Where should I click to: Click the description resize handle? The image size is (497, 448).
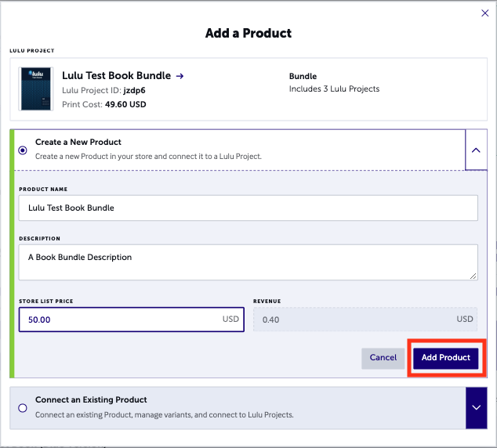pos(473,276)
